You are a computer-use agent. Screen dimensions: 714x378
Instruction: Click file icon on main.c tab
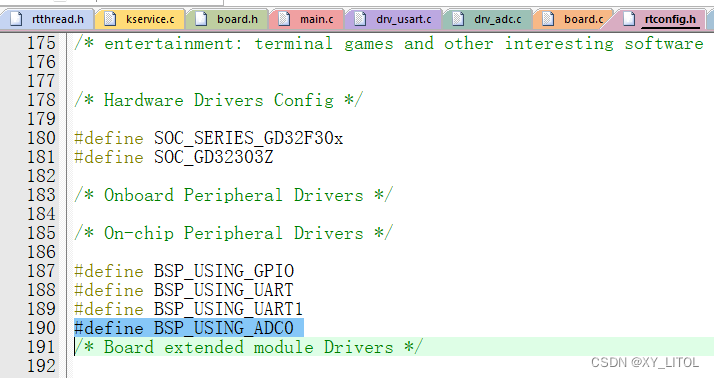(x=284, y=19)
